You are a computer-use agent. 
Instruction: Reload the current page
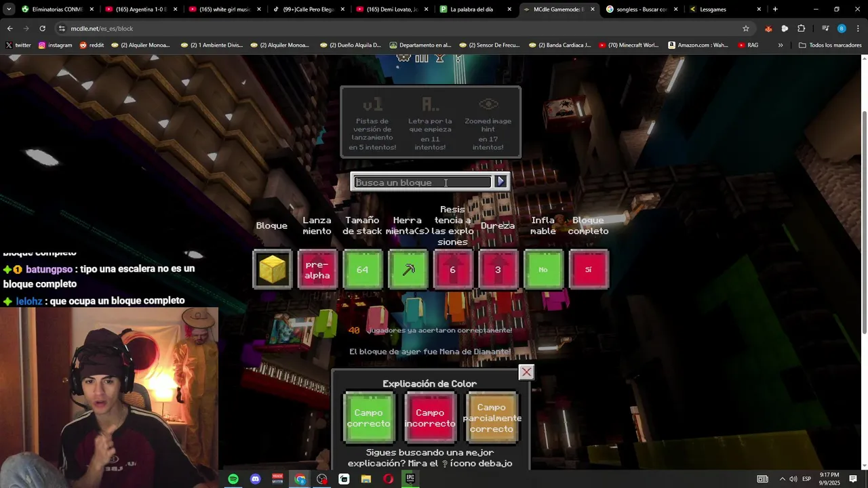pos(42,28)
